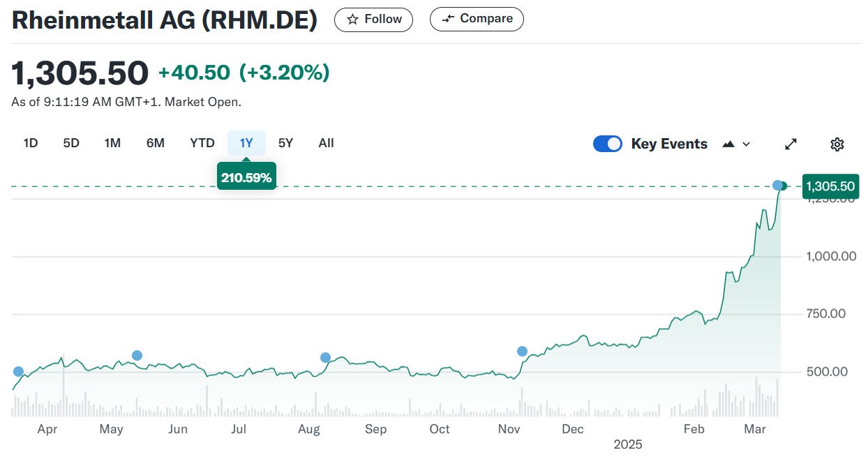The image size is (868, 457).
Task: Click the Jul label on time axis
Action: (x=239, y=429)
